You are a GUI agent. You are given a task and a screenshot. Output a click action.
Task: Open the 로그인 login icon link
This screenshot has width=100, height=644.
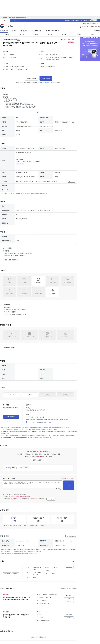point(83,27)
